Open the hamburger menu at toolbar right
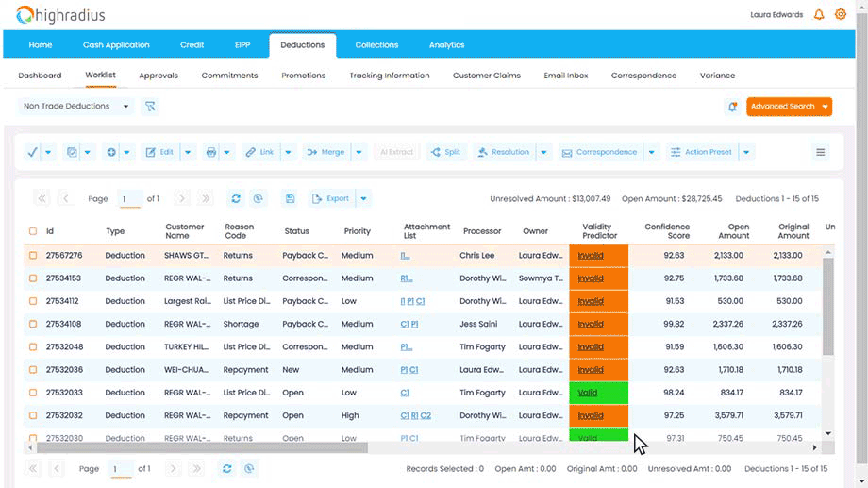This screenshot has width=868, height=488. [821, 152]
